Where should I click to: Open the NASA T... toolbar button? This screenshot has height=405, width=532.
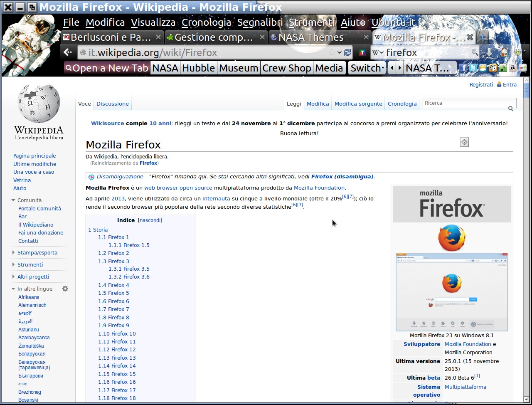click(x=430, y=68)
